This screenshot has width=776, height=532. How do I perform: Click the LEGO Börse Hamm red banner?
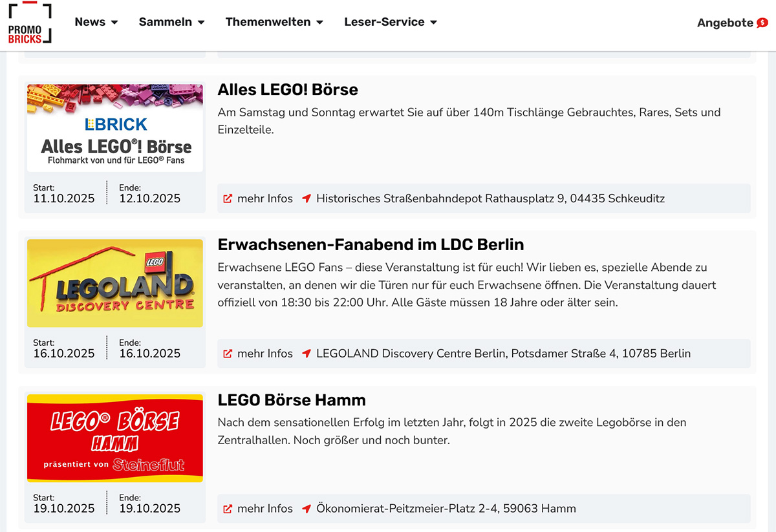(x=115, y=438)
